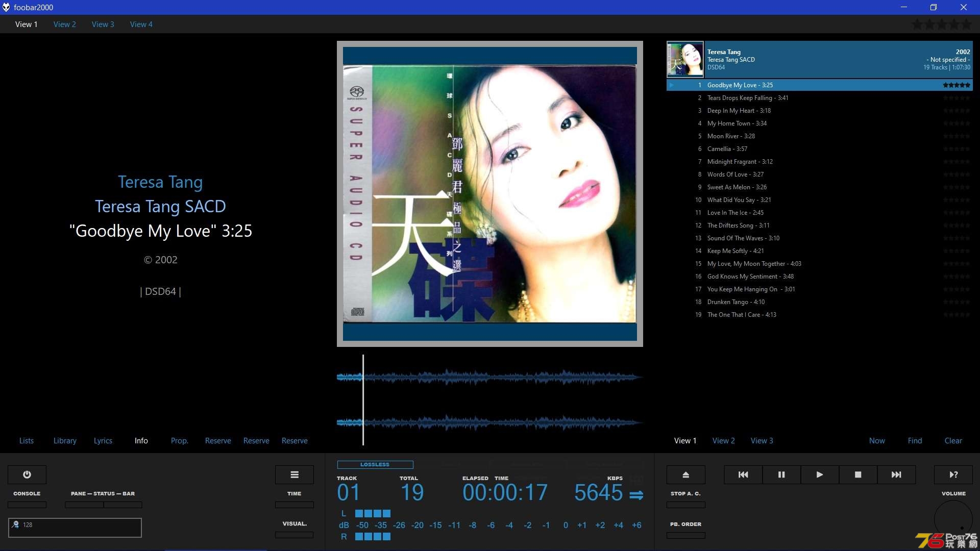Select the playlist View 1 tab
The image size is (980, 551).
pos(685,440)
